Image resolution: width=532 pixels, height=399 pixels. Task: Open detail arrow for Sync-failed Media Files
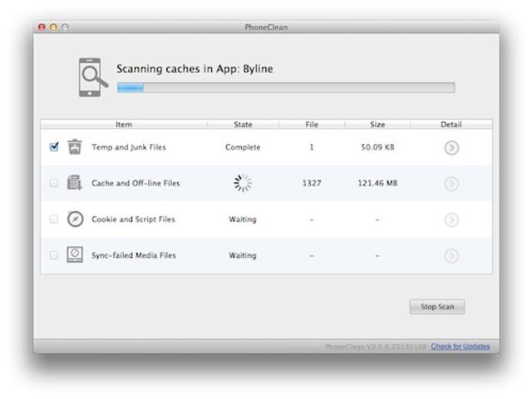[451, 255]
